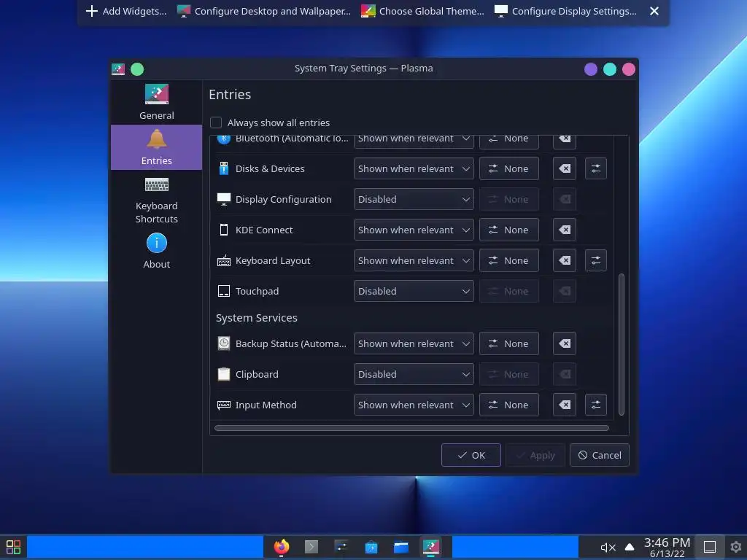Set shortcut for Disks & Devices
747x560 pixels.
[508, 168]
